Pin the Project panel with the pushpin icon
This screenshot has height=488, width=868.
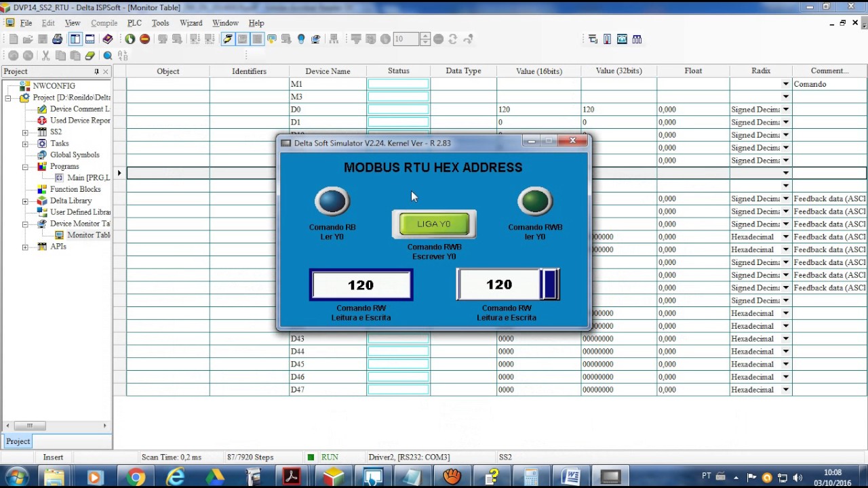point(96,71)
